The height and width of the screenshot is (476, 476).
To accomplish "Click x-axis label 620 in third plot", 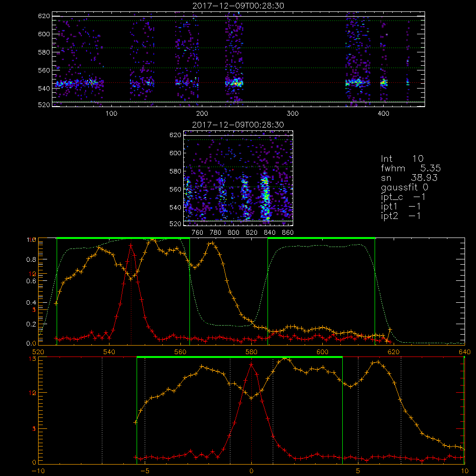I will 394,352.
